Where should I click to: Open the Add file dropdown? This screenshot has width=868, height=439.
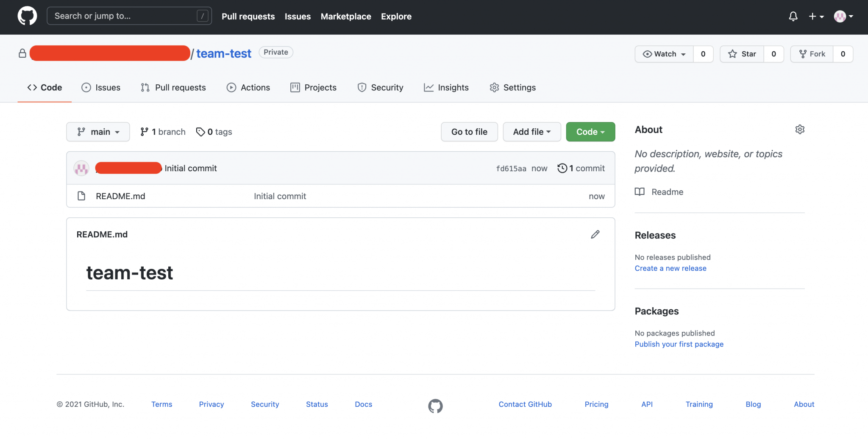[x=531, y=132]
